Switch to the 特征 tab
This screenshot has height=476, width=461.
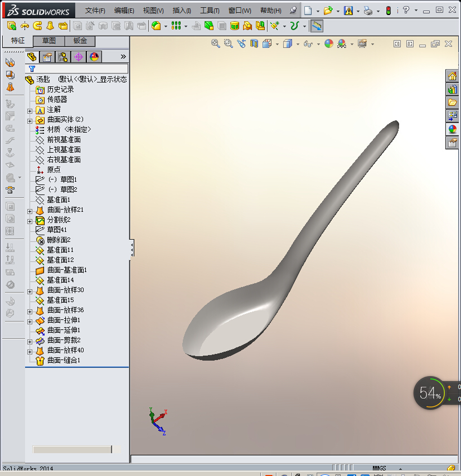click(18, 41)
